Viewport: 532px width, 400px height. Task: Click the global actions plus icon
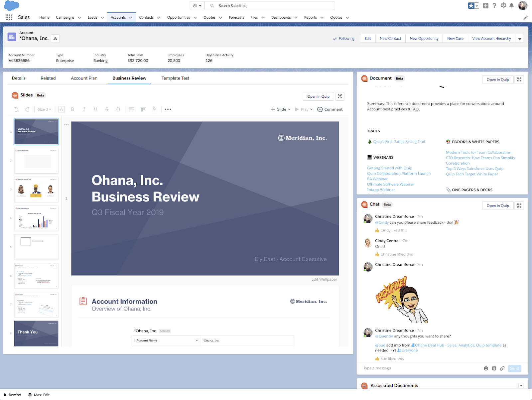click(x=485, y=6)
